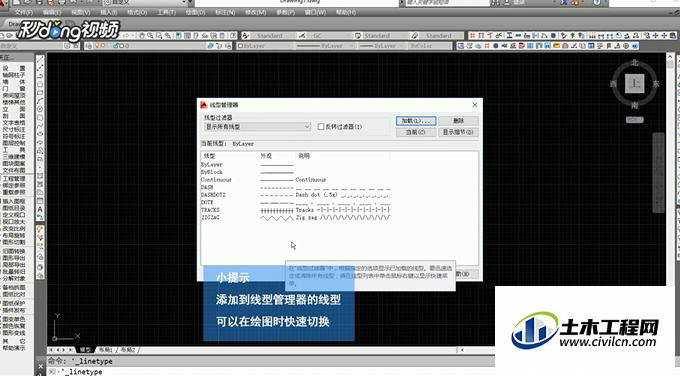Open the 绘图(D) menu
The image size is (680, 376).
[x=195, y=12]
